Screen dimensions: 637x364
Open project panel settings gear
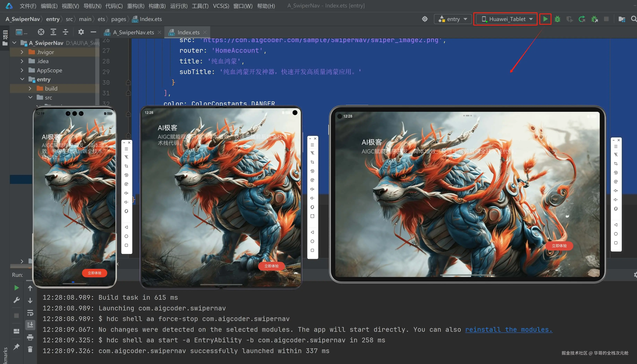(x=81, y=32)
